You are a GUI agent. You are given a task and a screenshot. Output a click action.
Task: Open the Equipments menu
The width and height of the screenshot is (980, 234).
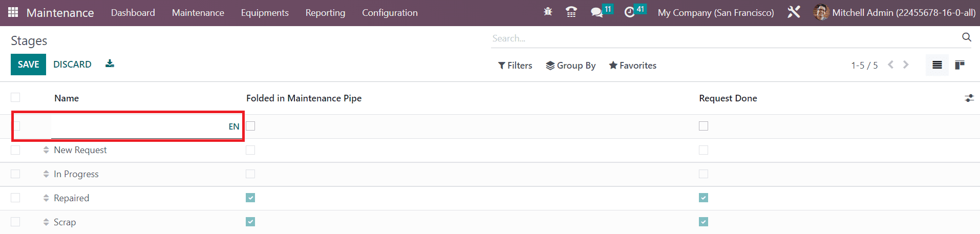click(x=265, y=13)
